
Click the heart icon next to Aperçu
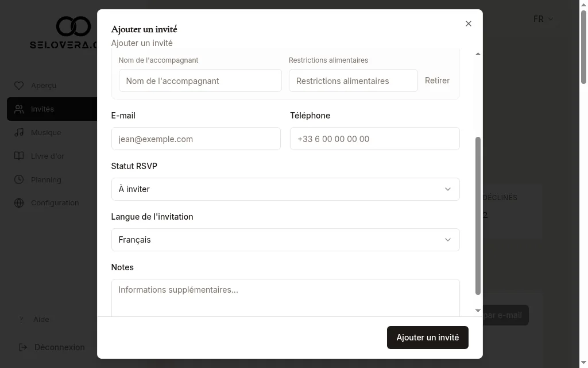[x=19, y=86]
